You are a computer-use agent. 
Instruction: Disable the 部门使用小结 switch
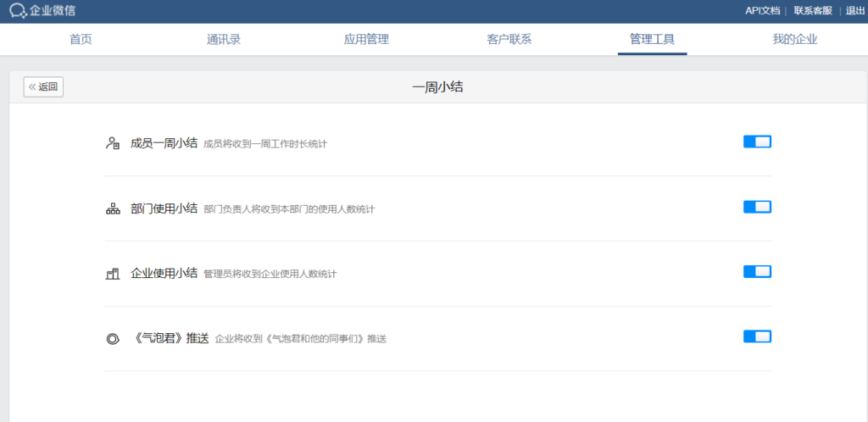(x=757, y=207)
